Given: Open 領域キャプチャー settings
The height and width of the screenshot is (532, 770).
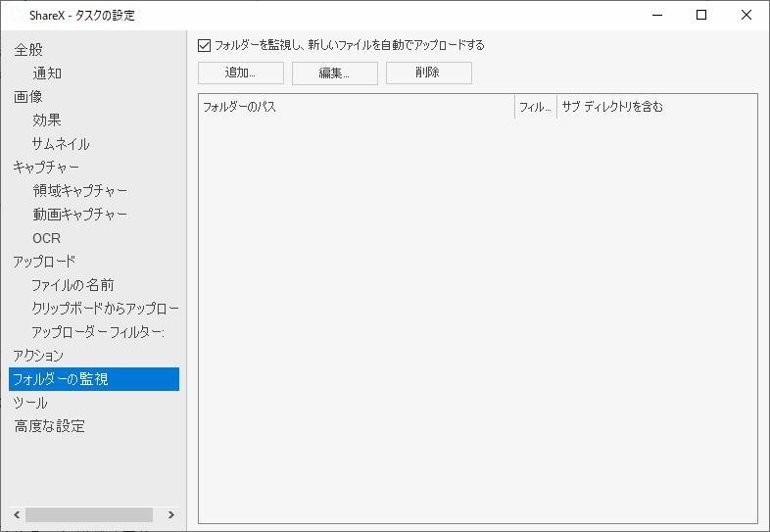Looking at the screenshot, I should coord(80,191).
